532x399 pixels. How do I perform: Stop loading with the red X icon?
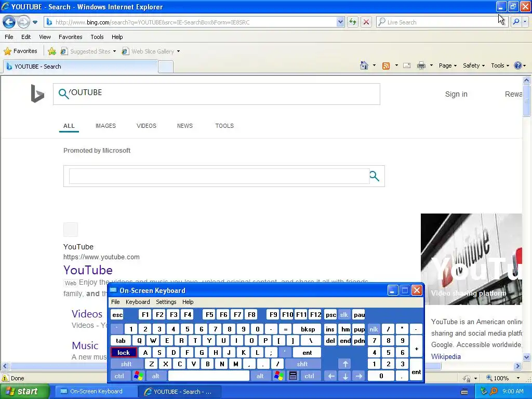[366, 22]
